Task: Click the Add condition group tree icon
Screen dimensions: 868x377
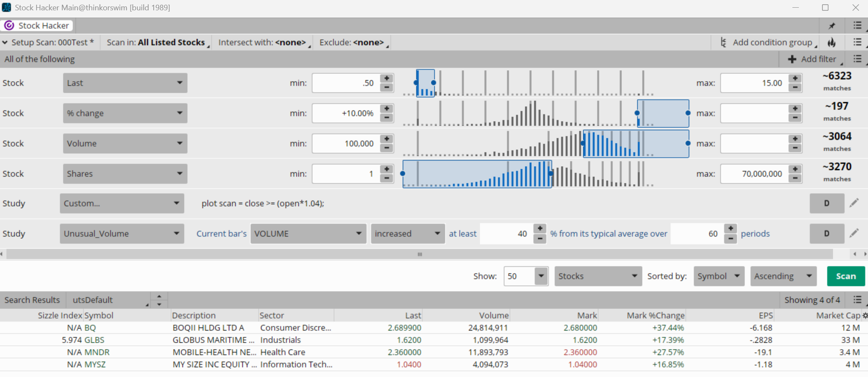Action: click(724, 43)
